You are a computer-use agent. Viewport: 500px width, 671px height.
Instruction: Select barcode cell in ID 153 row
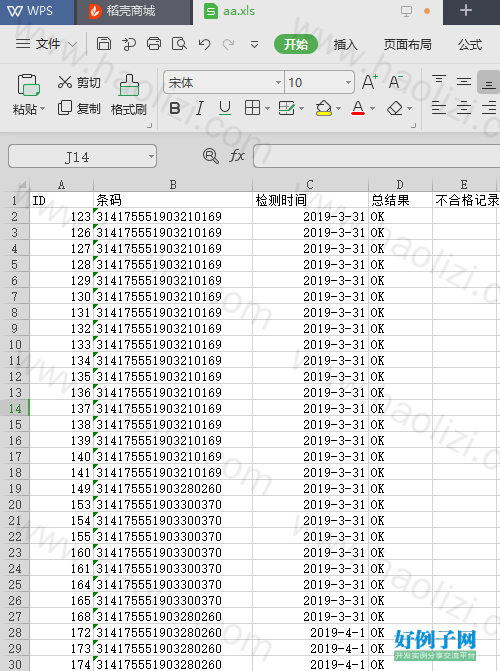pyautogui.click(x=173, y=505)
